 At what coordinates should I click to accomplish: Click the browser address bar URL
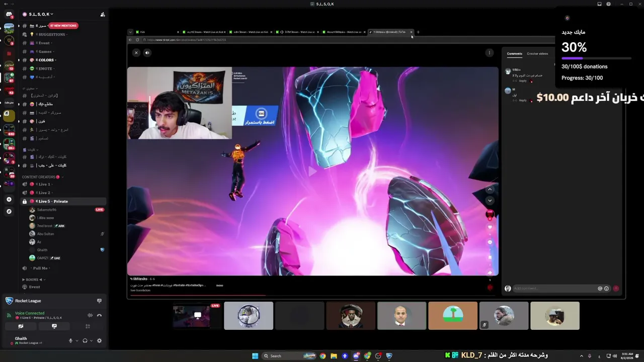(x=187, y=40)
